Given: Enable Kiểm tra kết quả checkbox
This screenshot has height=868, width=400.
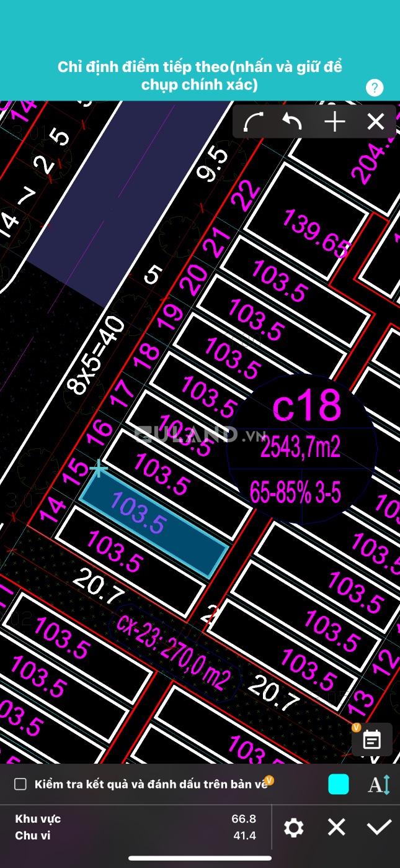Looking at the screenshot, I should click(20, 784).
